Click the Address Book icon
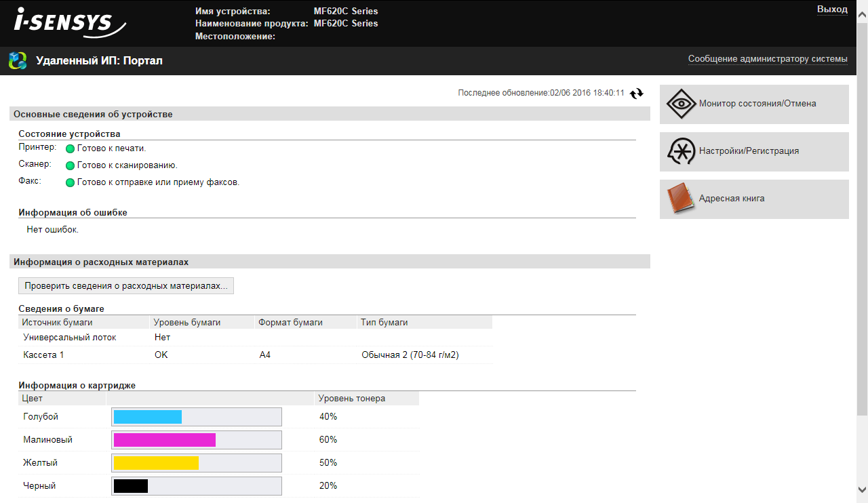Viewport: 868px width, 503px height. (681, 199)
